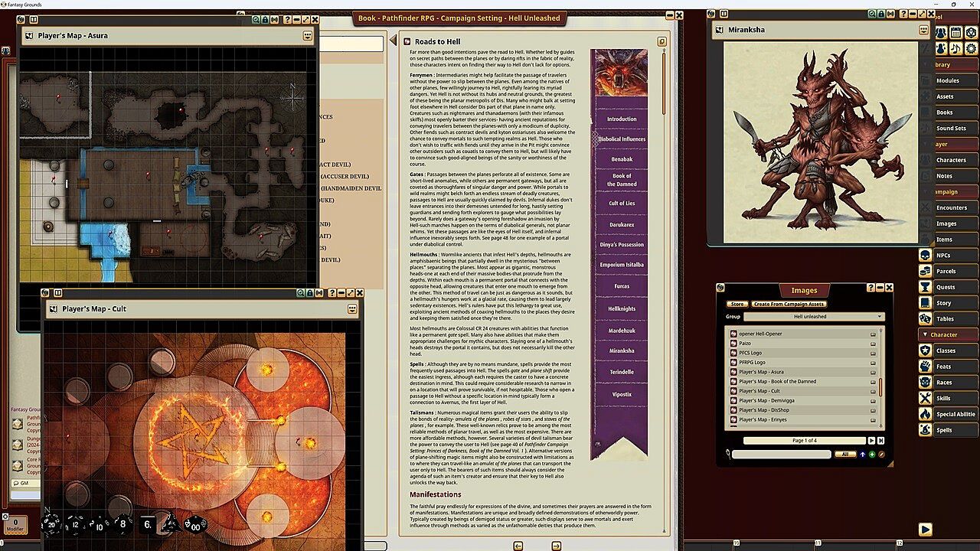Toggle lock on Player's Map - Cult window
This screenshot has width=980, height=551.
pos(311,293)
